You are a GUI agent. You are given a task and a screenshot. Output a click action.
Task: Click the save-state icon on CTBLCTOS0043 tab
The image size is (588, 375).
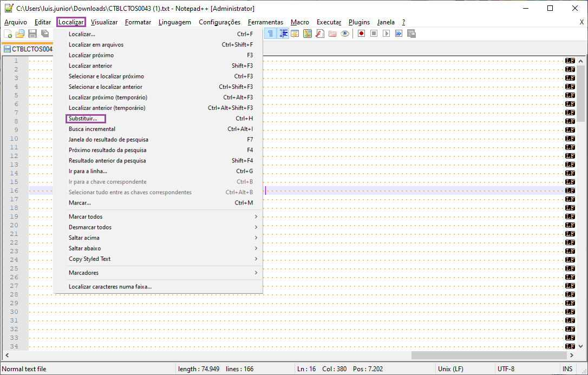tap(7, 49)
